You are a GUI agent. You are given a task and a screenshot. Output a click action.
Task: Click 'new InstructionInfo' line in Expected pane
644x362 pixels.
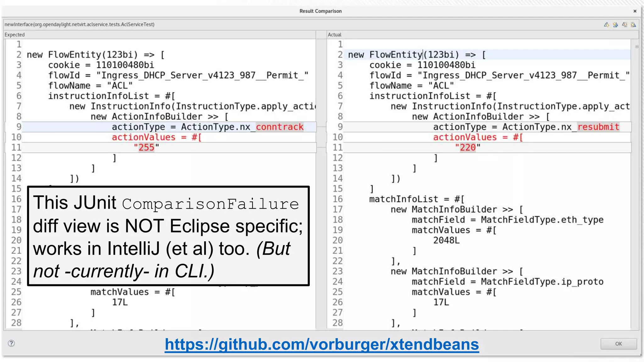tap(192, 106)
